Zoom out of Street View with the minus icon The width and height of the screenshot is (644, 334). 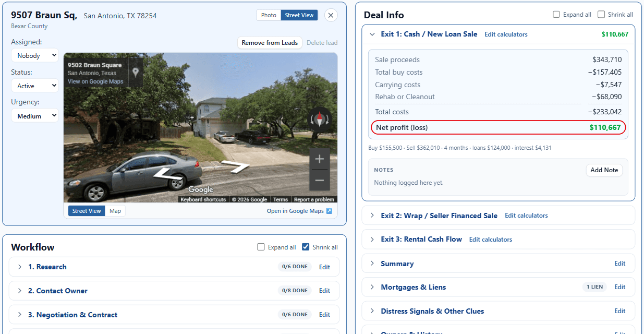click(x=320, y=181)
